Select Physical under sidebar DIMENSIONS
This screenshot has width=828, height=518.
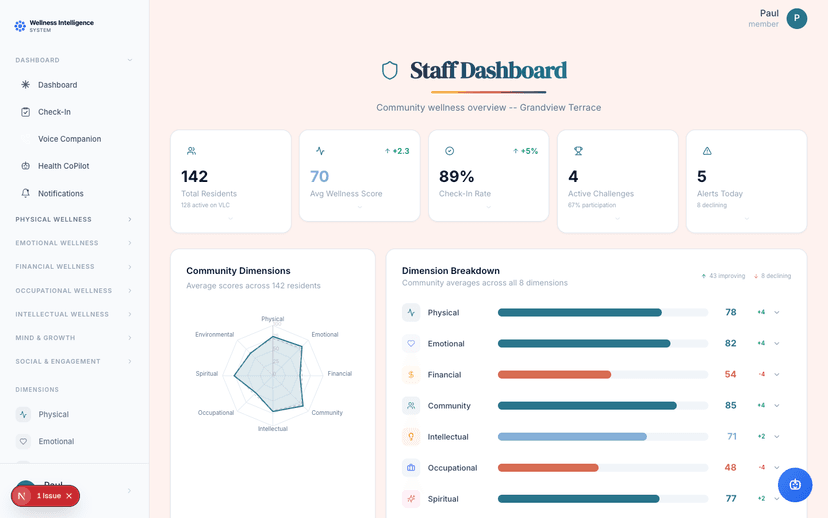click(74, 415)
